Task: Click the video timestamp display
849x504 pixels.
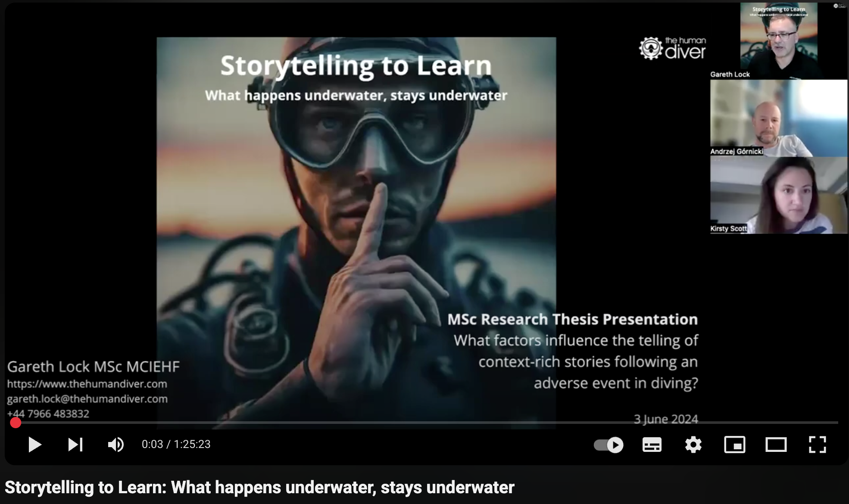Action: tap(176, 445)
